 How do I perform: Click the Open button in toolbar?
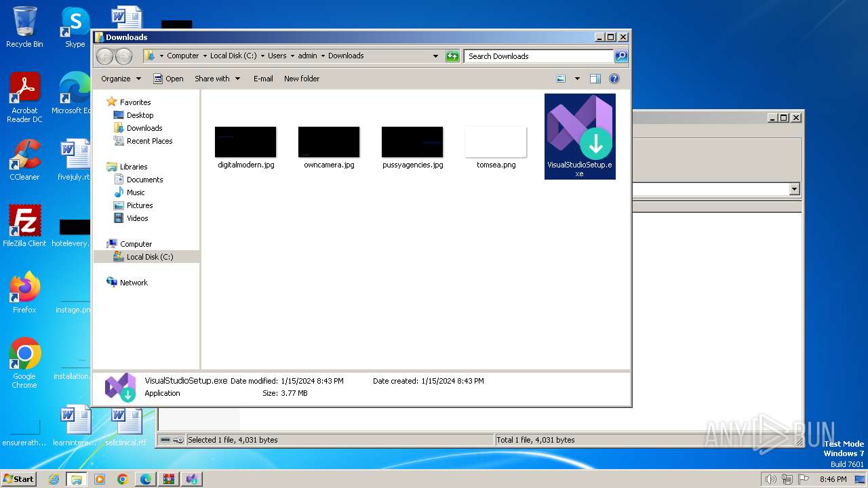[168, 79]
